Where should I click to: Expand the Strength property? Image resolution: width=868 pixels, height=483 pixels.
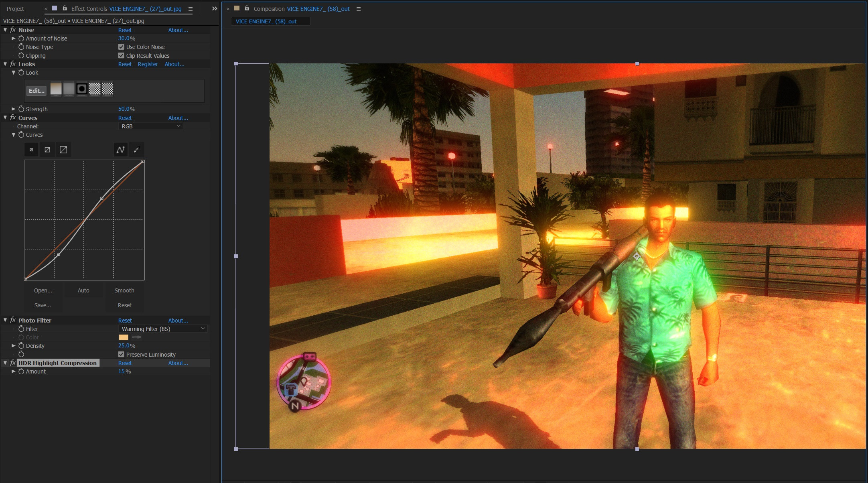point(13,109)
